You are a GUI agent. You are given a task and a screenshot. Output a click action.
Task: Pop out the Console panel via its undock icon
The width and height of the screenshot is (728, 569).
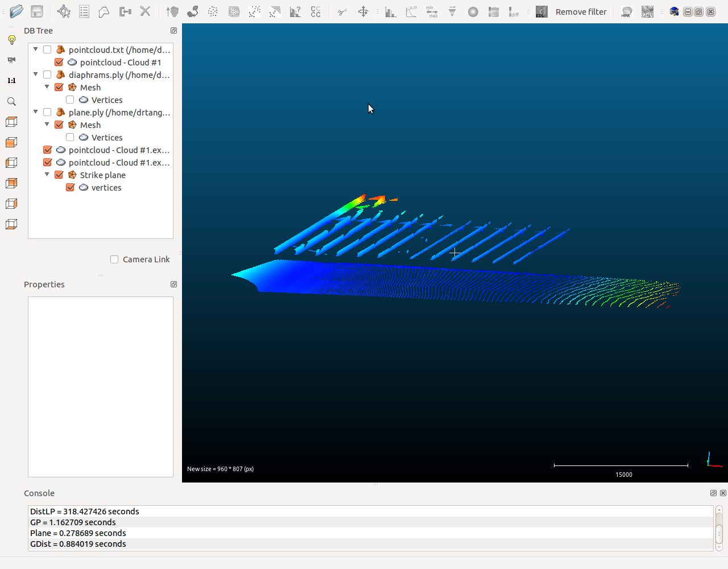tap(713, 493)
